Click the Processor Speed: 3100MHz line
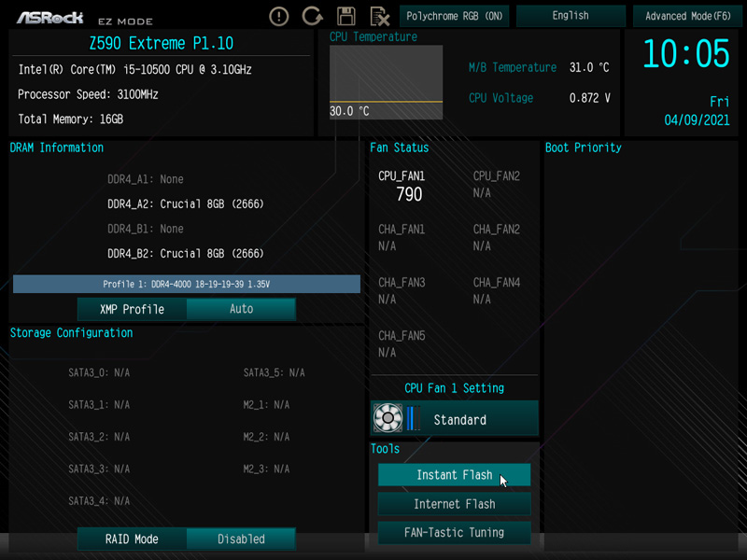Image resolution: width=747 pixels, height=560 pixels. 88,95
